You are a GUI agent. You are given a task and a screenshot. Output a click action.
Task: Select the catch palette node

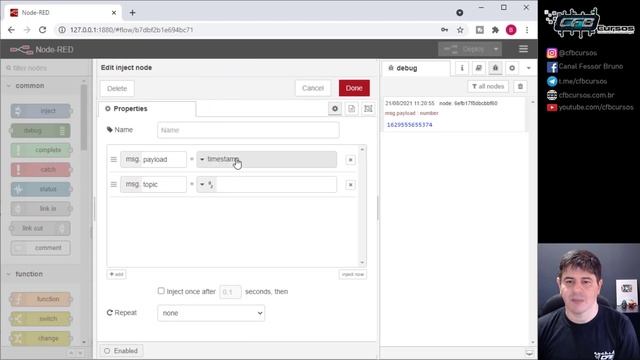point(41,169)
